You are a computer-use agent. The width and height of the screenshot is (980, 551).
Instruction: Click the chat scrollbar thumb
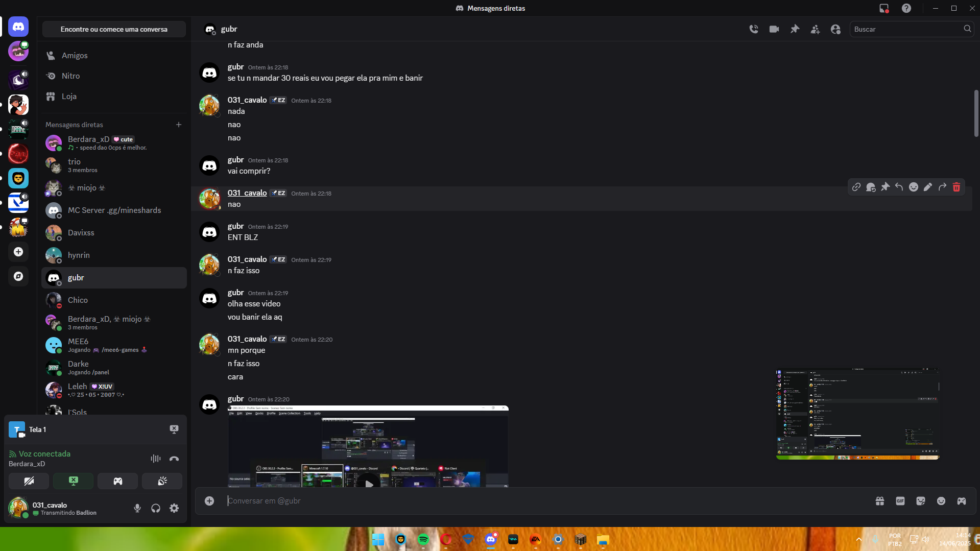pyautogui.click(x=976, y=113)
